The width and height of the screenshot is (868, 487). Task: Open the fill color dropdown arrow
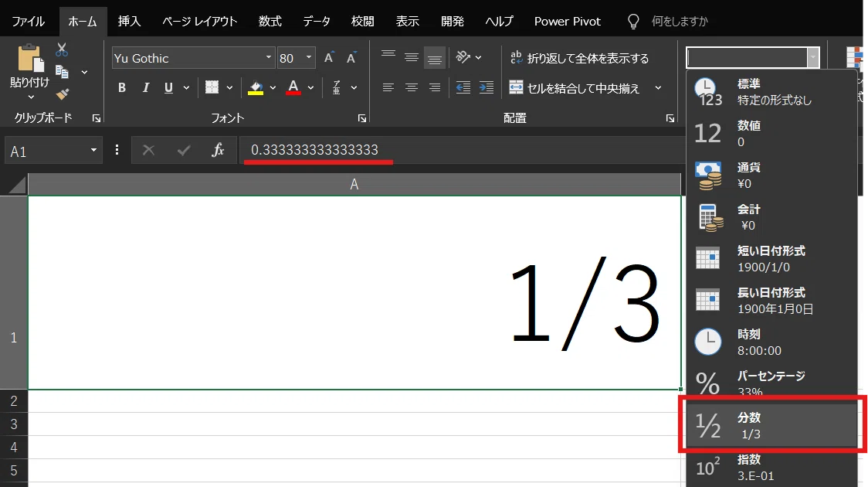pos(273,87)
